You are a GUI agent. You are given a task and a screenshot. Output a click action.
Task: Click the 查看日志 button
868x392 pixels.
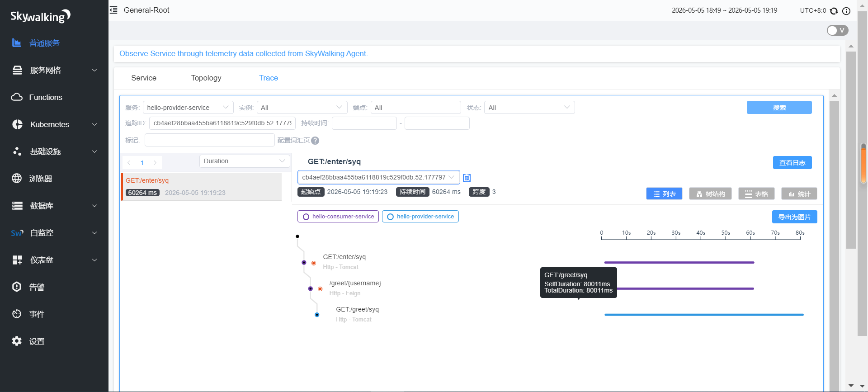pos(793,163)
